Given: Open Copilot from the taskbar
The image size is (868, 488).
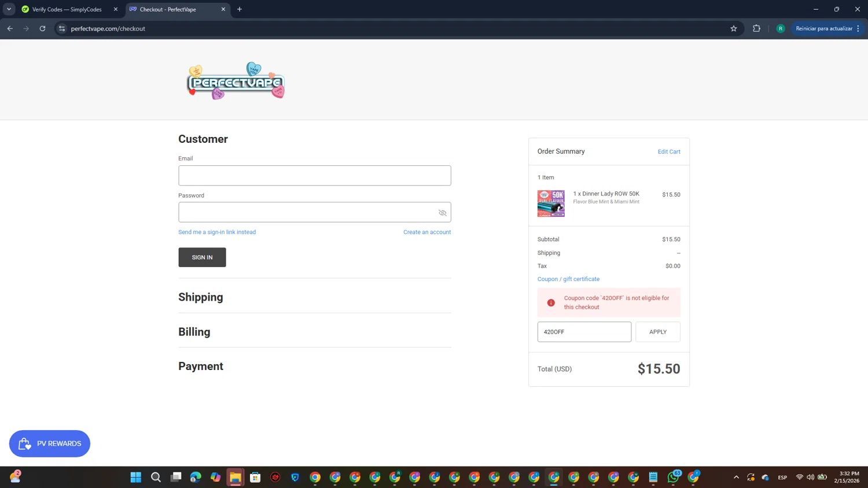Looking at the screenshot, I should click(x=215, y=477).
